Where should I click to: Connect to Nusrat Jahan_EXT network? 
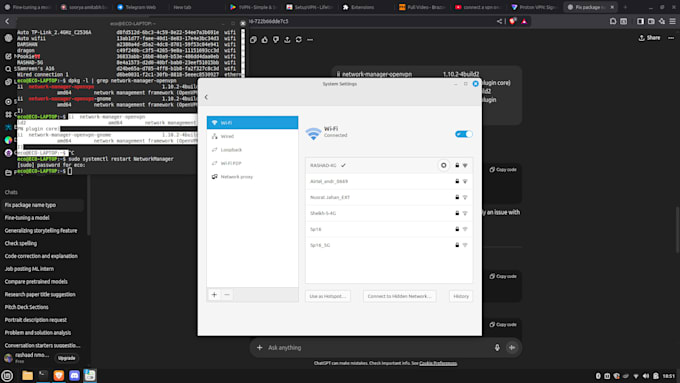point(389,197)
